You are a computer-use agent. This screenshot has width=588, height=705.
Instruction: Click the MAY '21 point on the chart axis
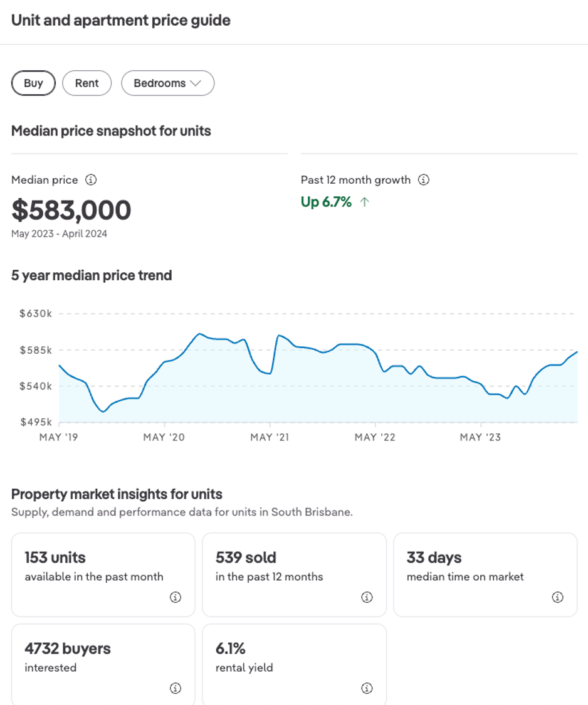coord(270,437)
